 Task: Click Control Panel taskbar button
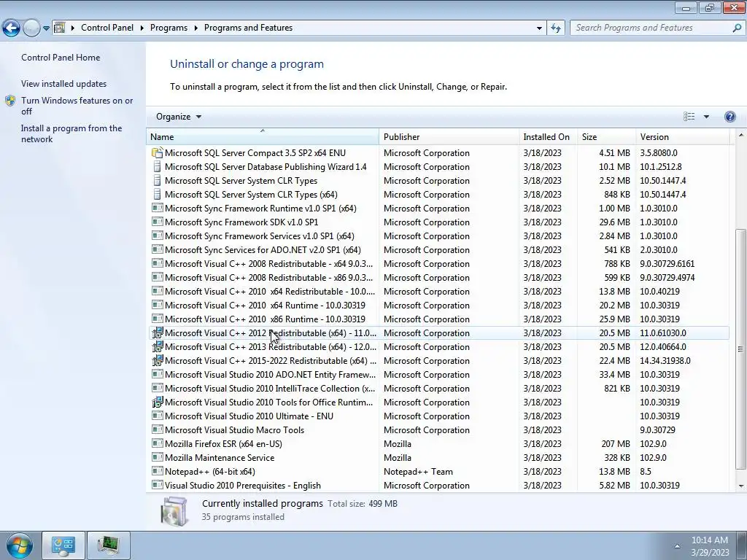[63, 545]
